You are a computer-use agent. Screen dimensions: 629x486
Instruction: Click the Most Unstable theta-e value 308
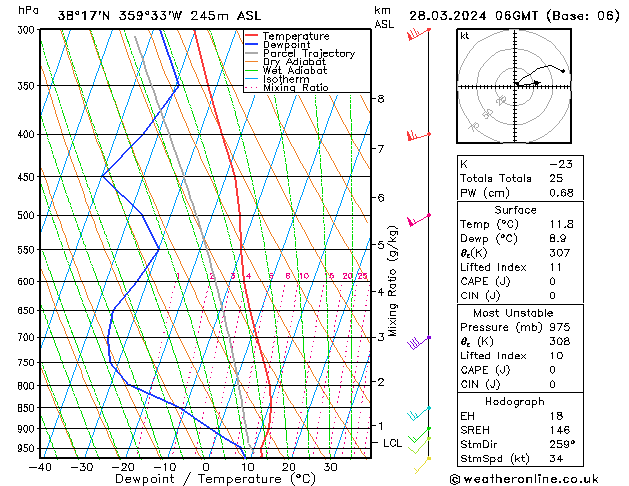point(560,342)
